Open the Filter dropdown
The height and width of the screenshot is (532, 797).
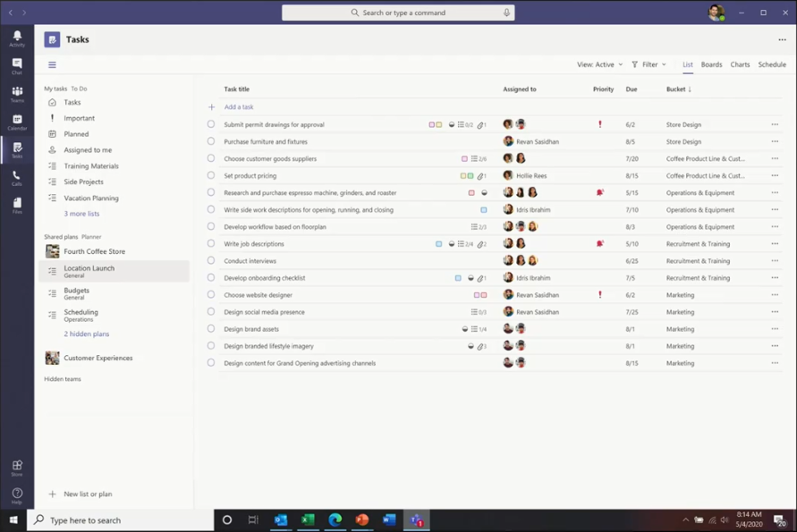coord(649,64)
